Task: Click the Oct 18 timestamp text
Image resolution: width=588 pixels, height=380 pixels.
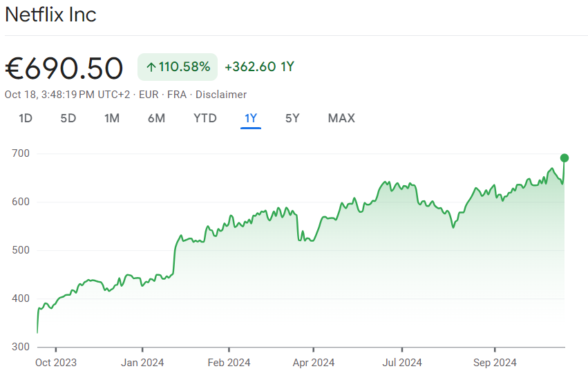Action: 67,95
